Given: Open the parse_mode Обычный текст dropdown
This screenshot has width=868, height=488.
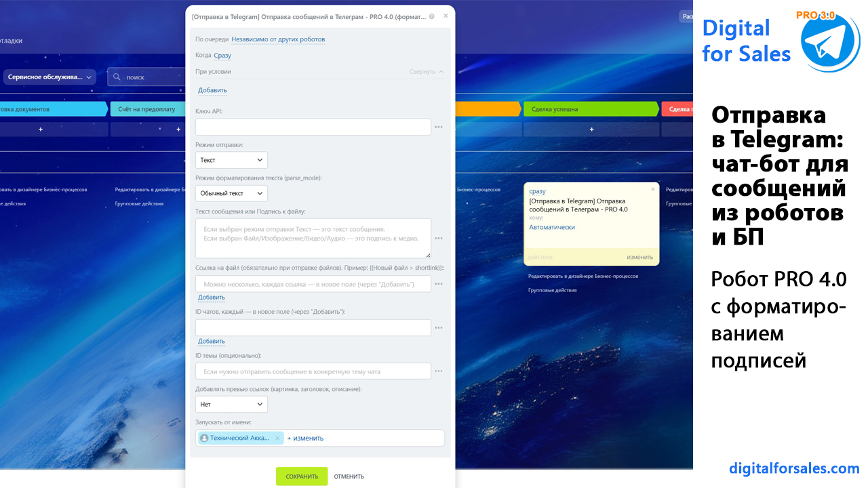Looking at the screenshot, I should (x=231, y=193).
